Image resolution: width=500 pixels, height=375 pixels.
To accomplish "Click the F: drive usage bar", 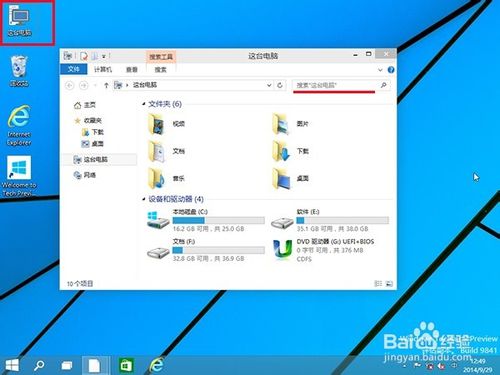I will [x=219, y=250].
